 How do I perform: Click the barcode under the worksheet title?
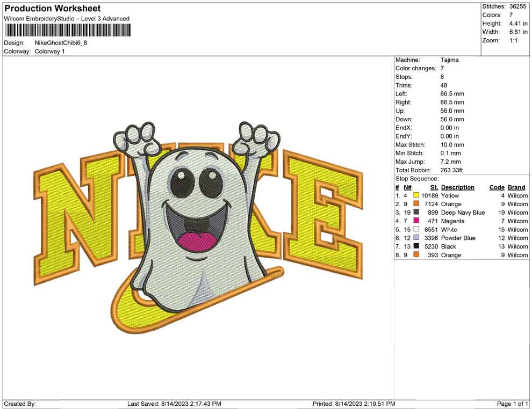coord(68,31)
